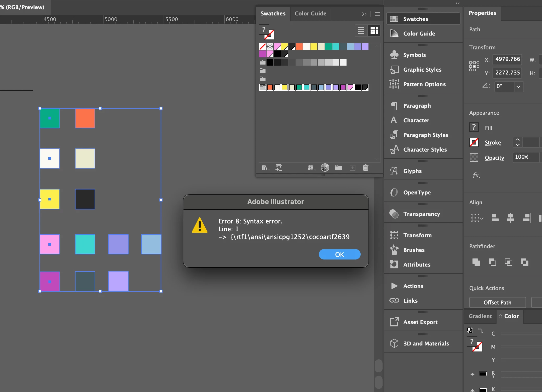
Task: Click OK in the error dialog
Action: coord(339,254)
